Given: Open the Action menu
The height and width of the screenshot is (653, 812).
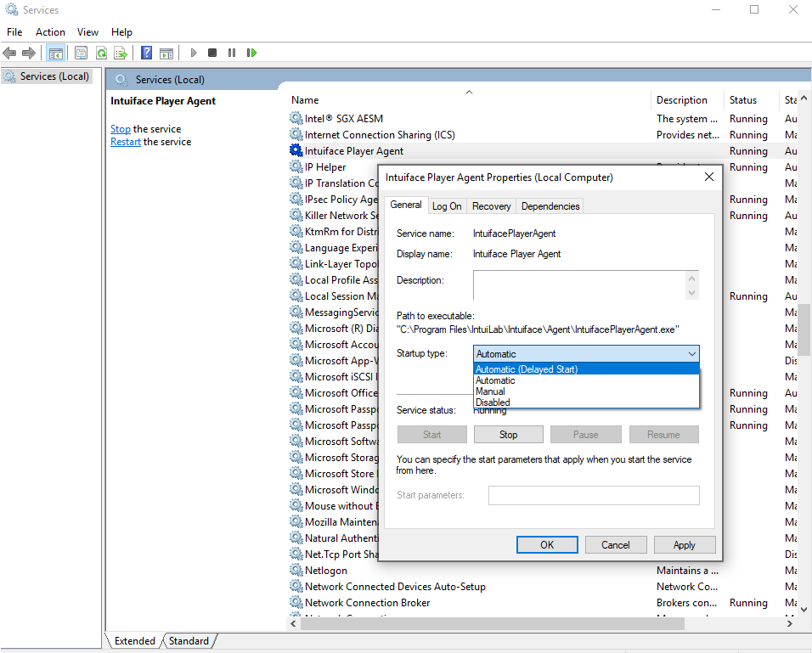Looking at the screenshot, I should pyautogui.click(x=50, y=32).
